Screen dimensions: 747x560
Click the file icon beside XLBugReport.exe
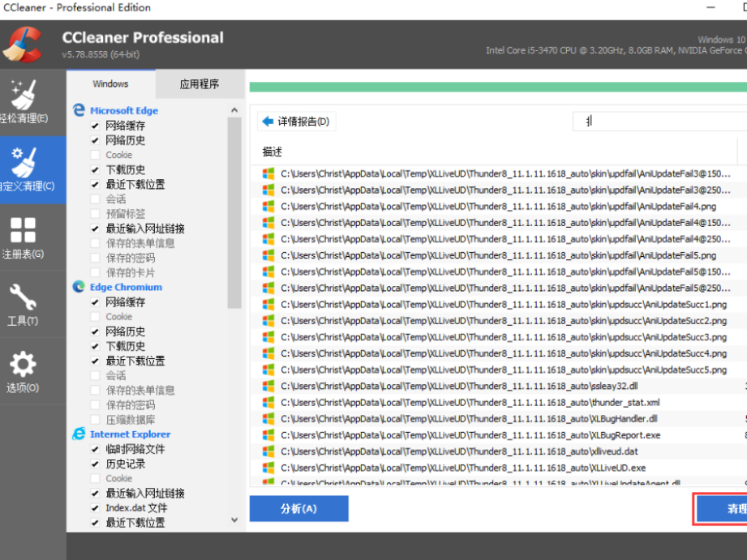268,435
